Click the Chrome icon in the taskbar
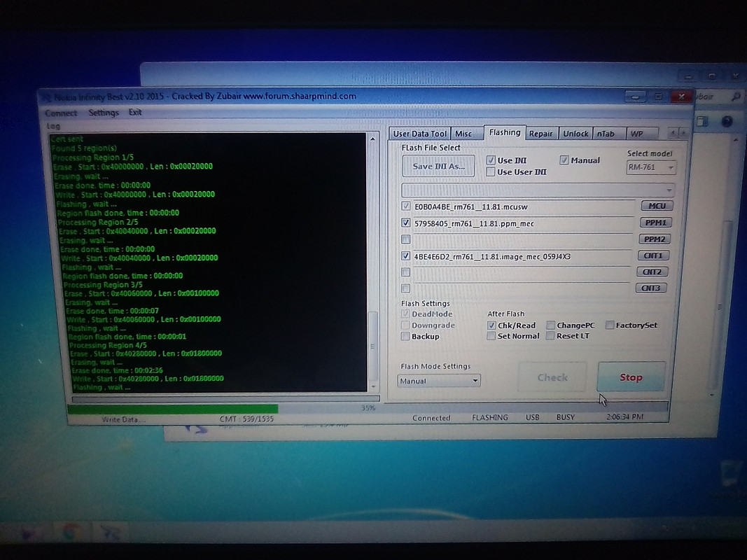Screen dimensions: 747x560 [x=69, y=531]
